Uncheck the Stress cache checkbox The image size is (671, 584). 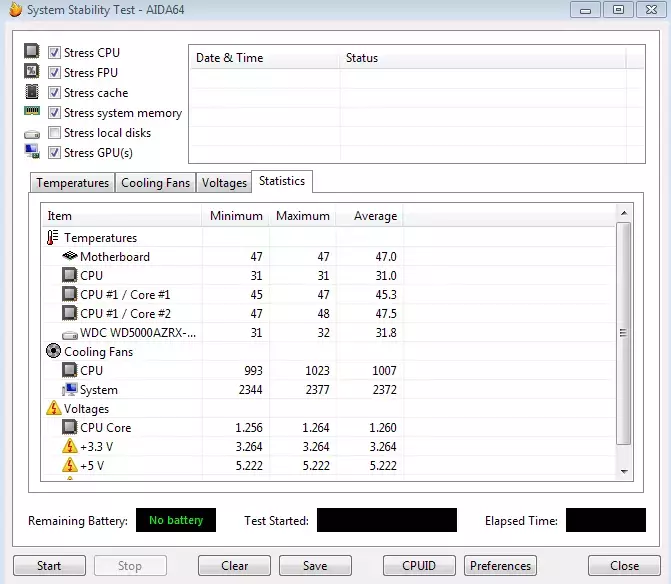54,92
